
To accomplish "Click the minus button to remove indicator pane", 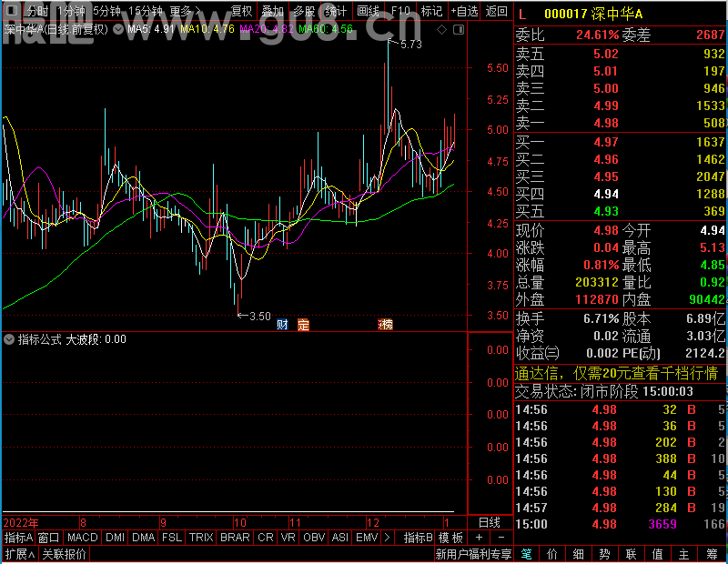I will coord(501,538).
